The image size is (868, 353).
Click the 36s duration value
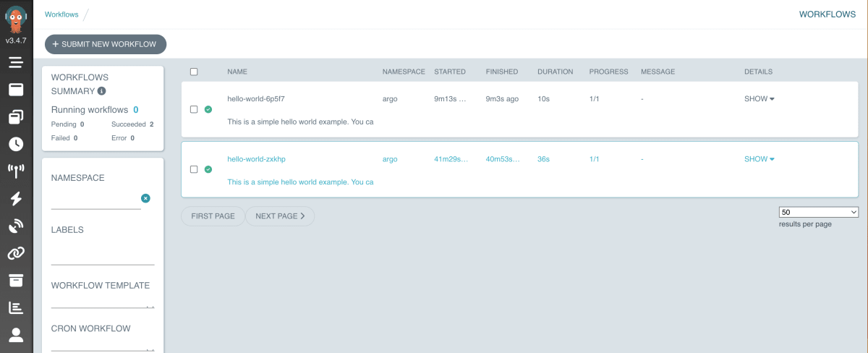(544, 158)
